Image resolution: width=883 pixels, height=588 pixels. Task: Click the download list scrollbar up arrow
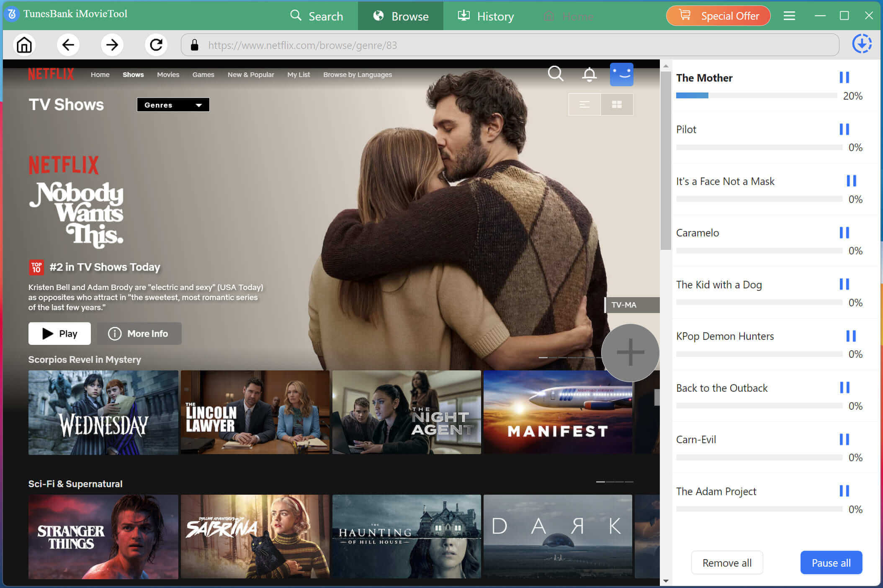(666, 66)
